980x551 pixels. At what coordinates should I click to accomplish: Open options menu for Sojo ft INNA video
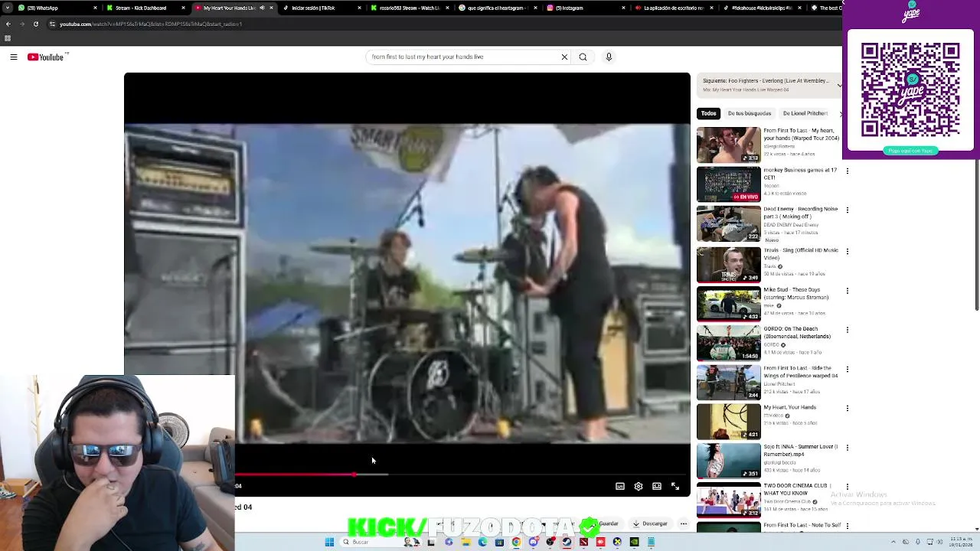[847, 448]
